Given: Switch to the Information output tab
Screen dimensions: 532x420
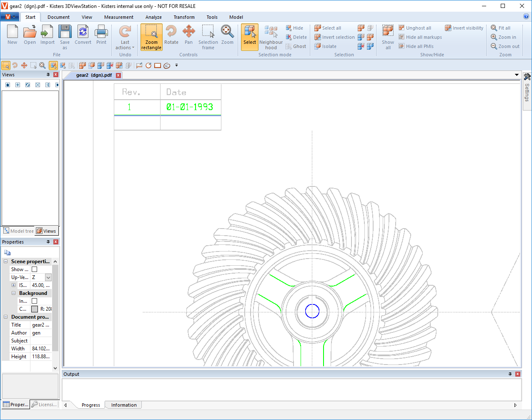Looking at the screenshot, I should pos(124,405).
